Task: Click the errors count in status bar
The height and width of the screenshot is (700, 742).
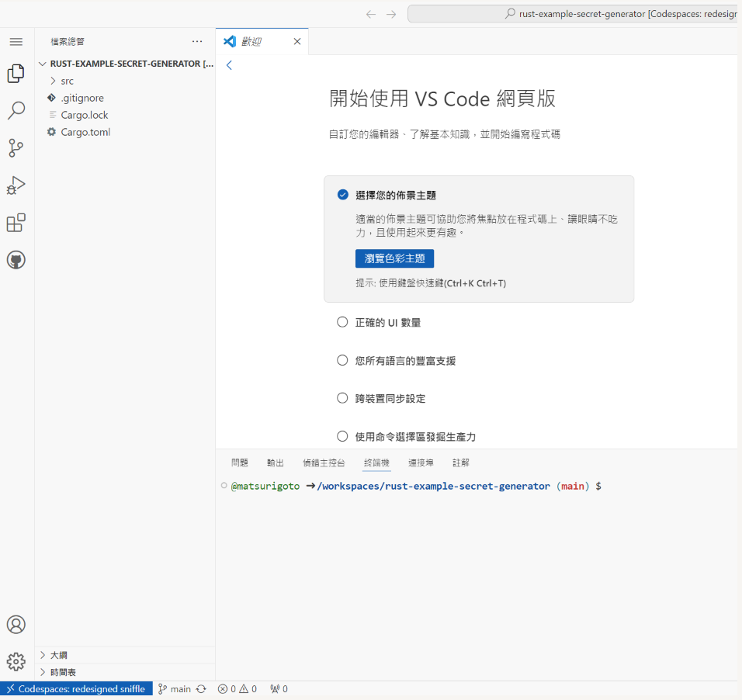Action: point(227,689)
